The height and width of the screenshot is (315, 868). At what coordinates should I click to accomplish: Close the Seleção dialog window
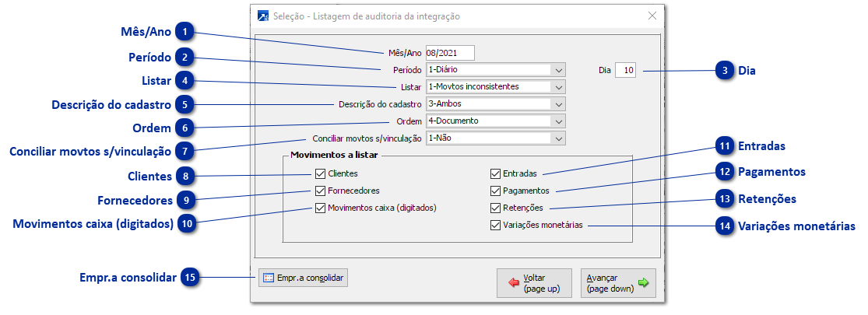click(652, 16)
